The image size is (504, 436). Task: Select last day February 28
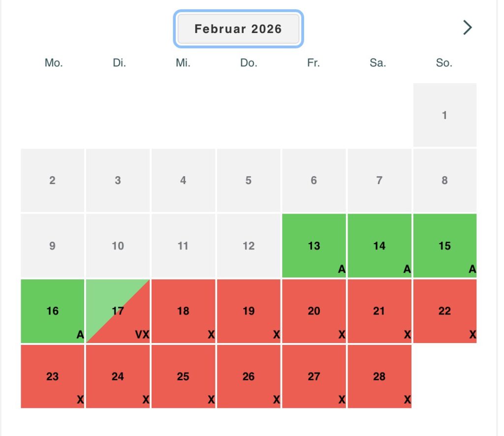tap(379, 376)
